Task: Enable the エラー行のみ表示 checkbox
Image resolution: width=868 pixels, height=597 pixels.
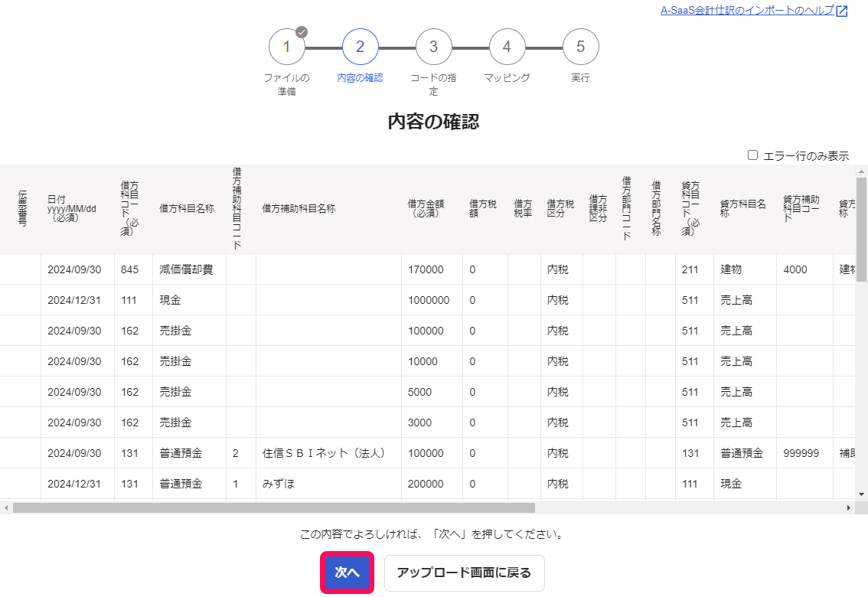Action: click(753, 155)
